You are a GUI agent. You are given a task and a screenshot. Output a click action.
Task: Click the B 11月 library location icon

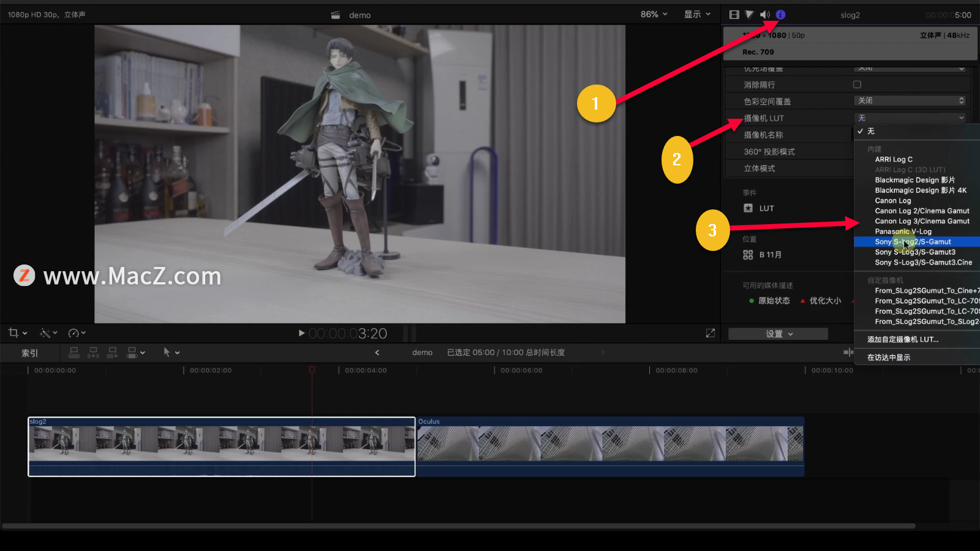[748, 255]
